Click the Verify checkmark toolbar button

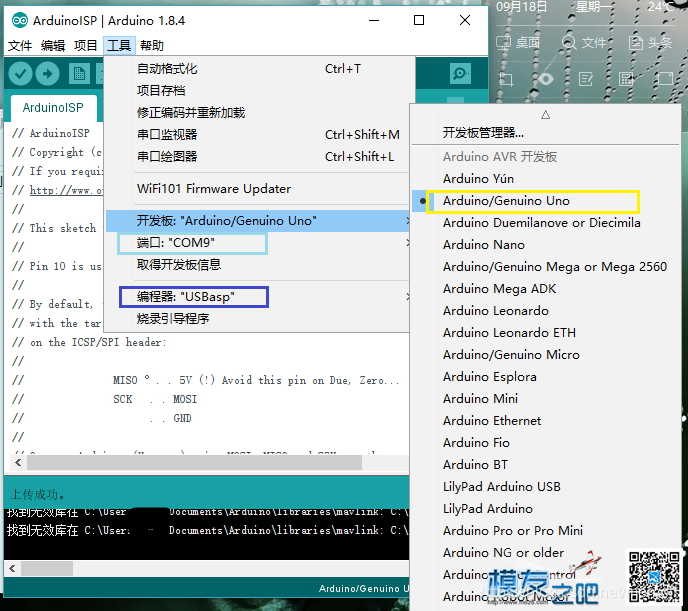click(x=20, y=73)
